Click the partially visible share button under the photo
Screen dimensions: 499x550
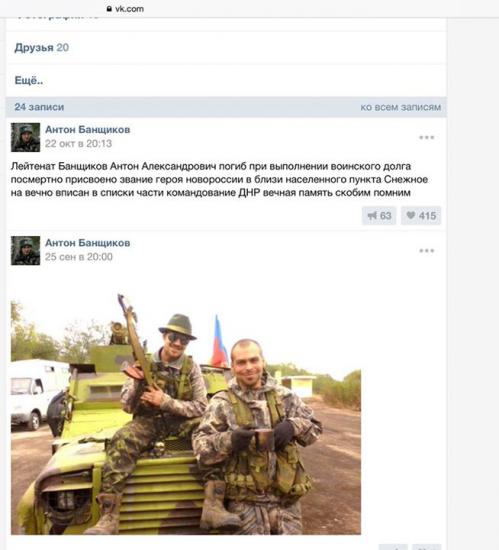tap(393, 547)
